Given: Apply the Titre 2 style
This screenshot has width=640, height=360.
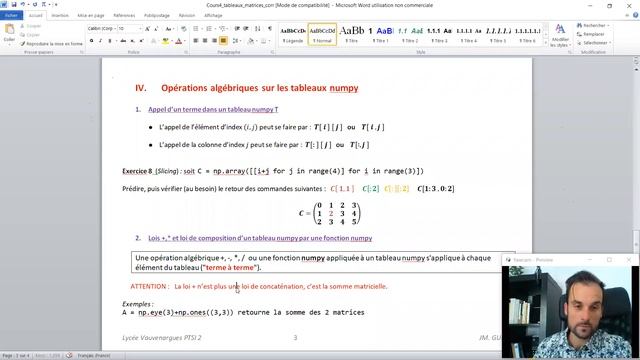Looking at the screenshot, I should (x=410, y=35).
